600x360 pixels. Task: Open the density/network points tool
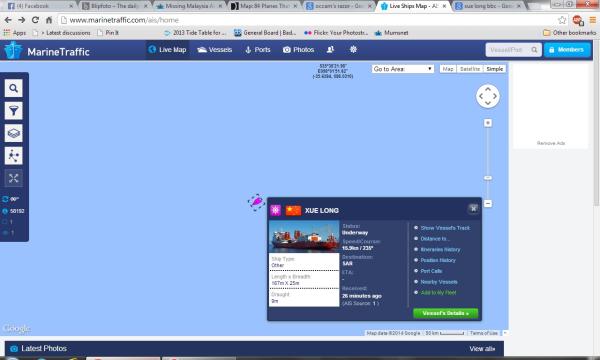point(13,156)
